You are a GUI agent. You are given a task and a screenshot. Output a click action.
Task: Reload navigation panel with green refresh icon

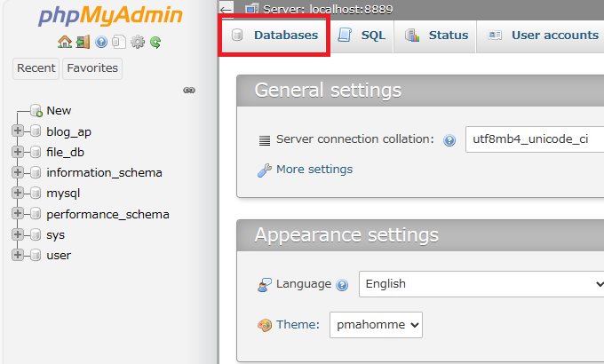click(155, 42)
